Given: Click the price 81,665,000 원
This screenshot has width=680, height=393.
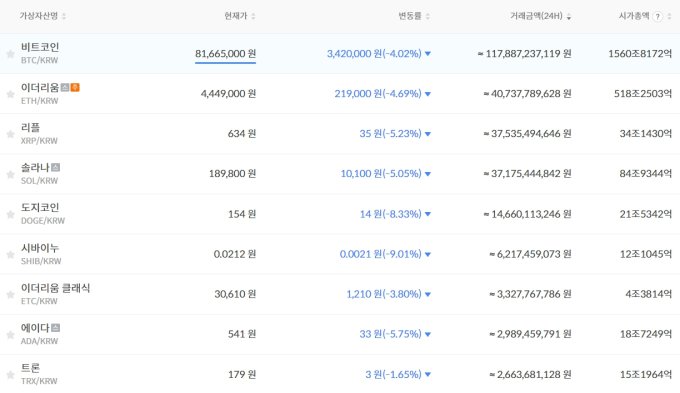Looking at the screenshot, I should point(226,53).
